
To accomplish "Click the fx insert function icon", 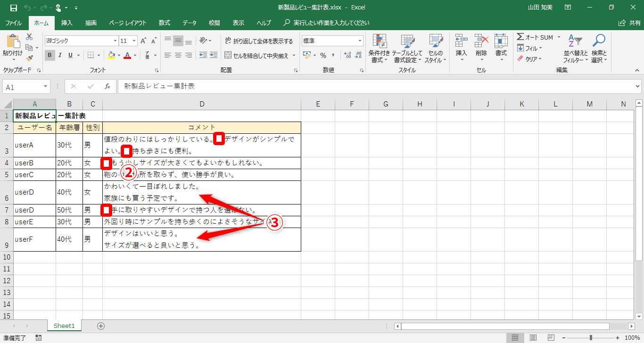I will tap(107, 87).
